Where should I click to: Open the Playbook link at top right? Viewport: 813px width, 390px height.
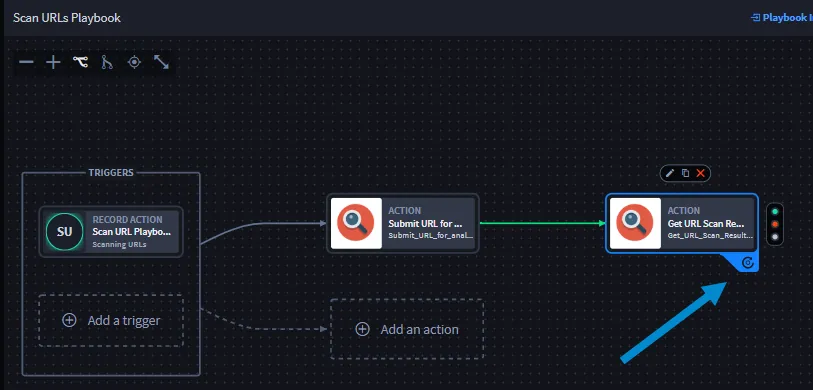(782, 18)
